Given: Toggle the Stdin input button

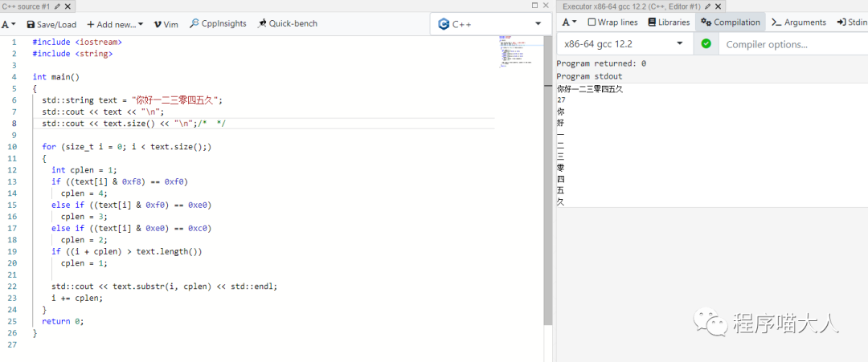Looking at the screenshot, I should coord(851,22).
